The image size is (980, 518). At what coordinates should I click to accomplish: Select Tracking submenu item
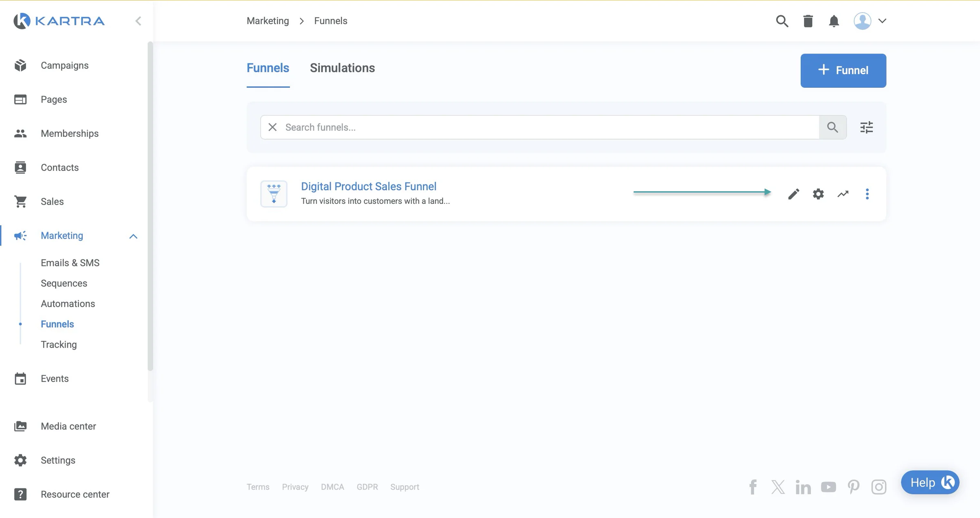pyautogui.click(x=59, y=344)
